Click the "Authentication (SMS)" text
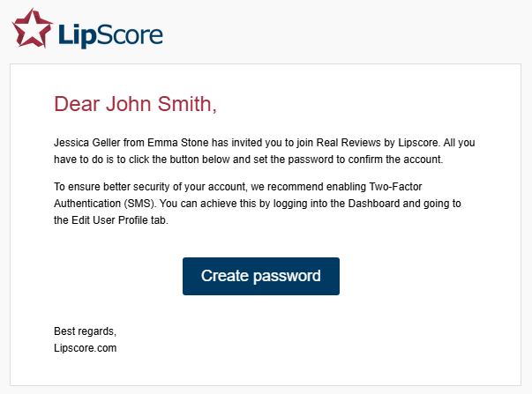 coord(106,204)
